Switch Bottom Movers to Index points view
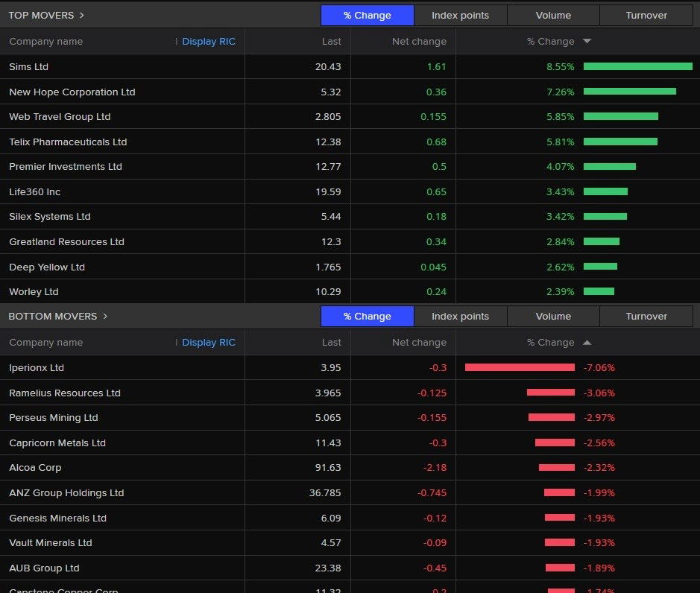 pyautogui.click(x=460, y=316)
